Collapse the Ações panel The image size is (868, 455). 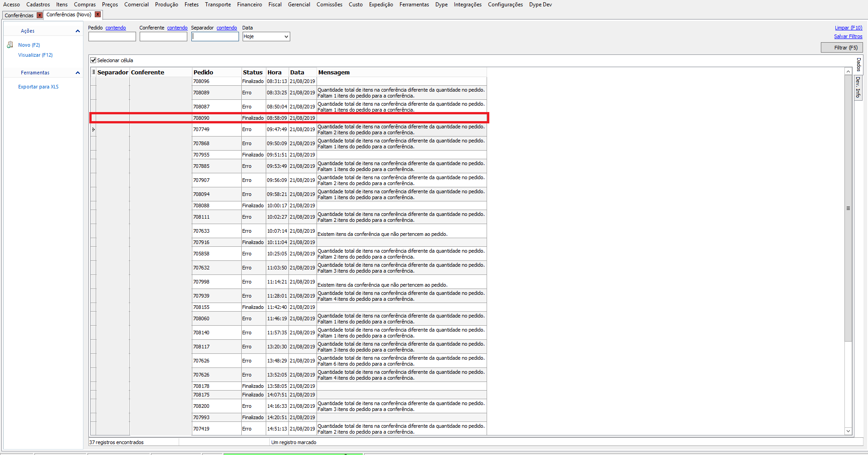coord(78,31)
